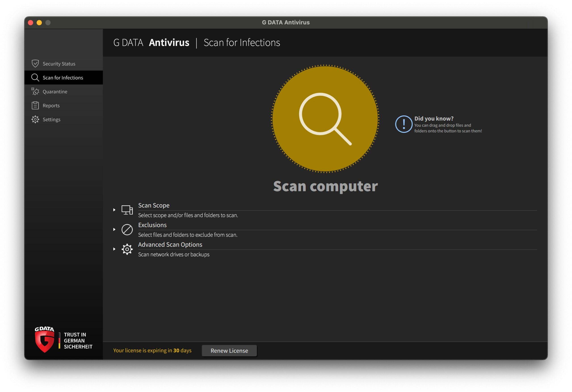Start scan with the big magnifier button
This screenshot has width=572, height=392.
325,119
